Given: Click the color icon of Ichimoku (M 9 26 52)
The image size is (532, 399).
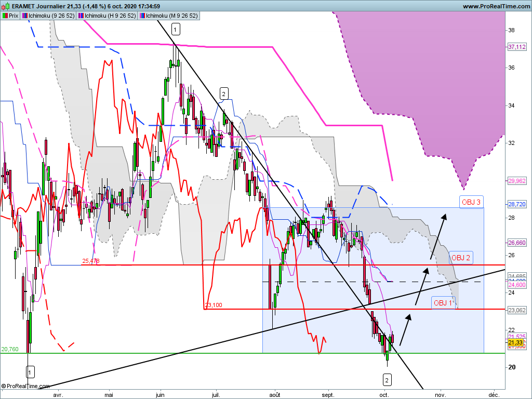Looking at the screenshot, I should coord(142,16).
